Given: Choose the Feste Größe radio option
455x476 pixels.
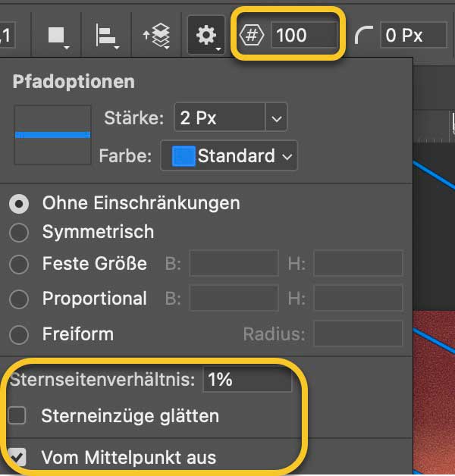Looking at the screenshot, I should (19, 265).
